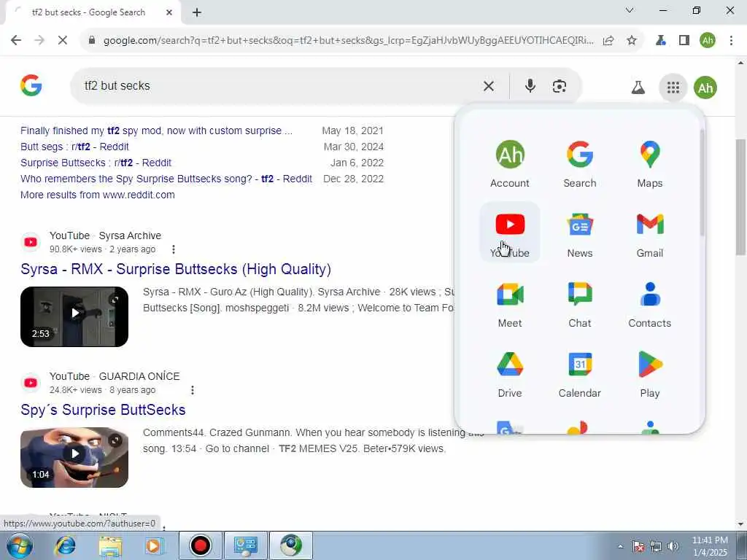The width and height of the screenshot is (747, 560).
Task: Open 'Who remembers the Spy Surprise' link
Action: [166, 179]
